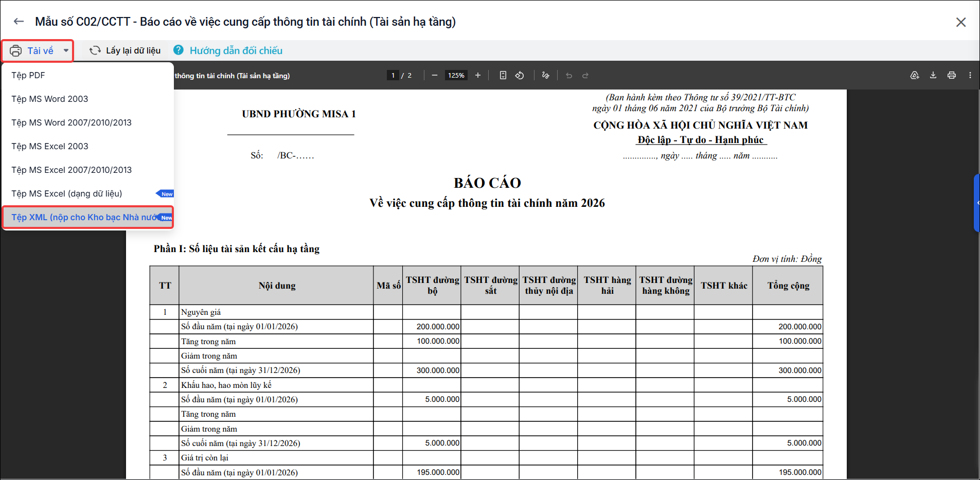The image size is (980, 480).
Task: Click Lấy lại dữ liệu button text
Action: pyautogui.click(x=133, y=50)
